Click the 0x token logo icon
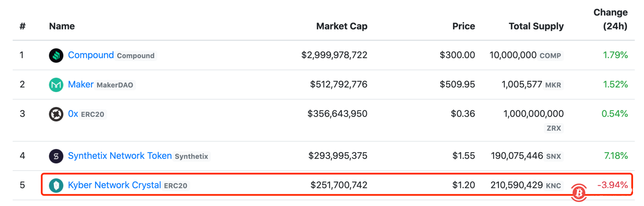Screen dimensions: 644x206 [x=56, y=114]
